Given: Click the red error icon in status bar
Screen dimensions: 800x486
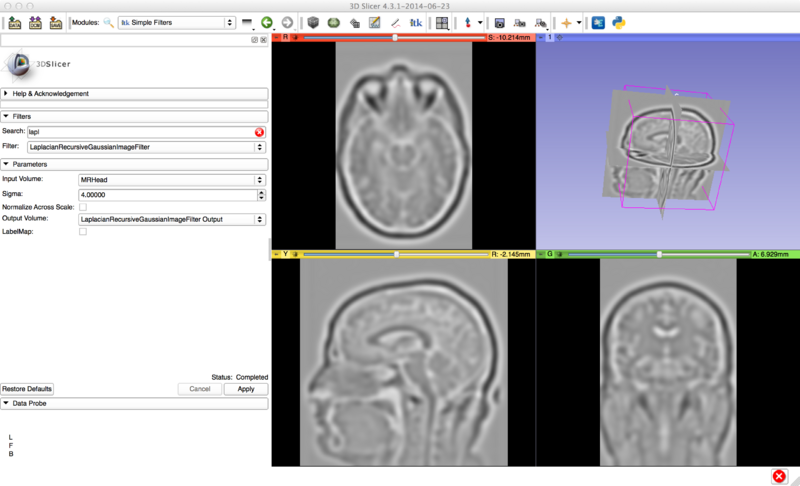Looking at the screenshot, I should pyautogui.click(x=779, y=476).
